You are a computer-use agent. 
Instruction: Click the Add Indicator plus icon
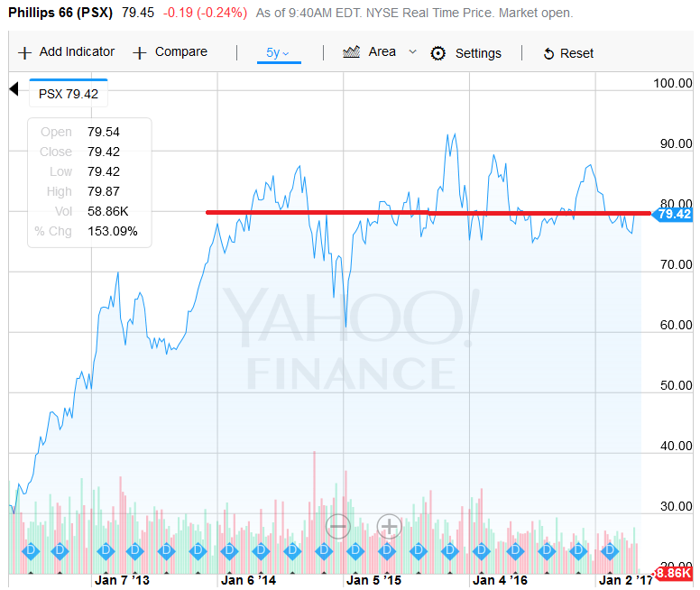click(x=24, y=52)
